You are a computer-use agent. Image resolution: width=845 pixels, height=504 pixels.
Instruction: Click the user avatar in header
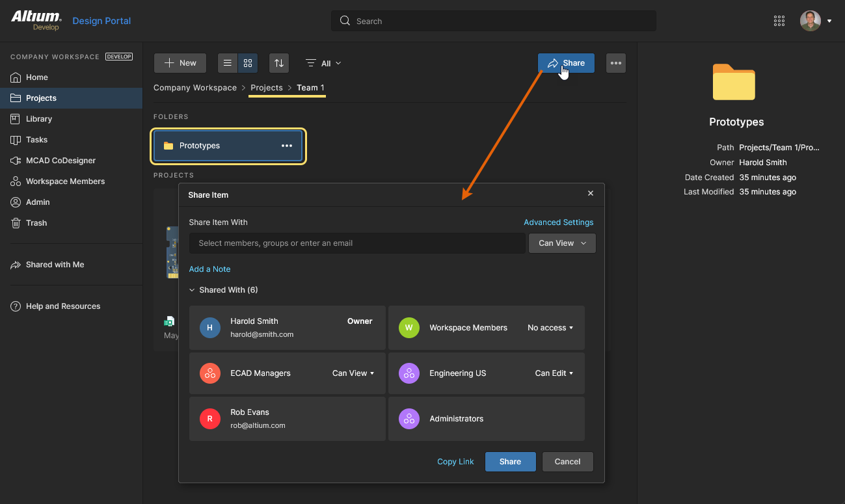click(810, 21)
